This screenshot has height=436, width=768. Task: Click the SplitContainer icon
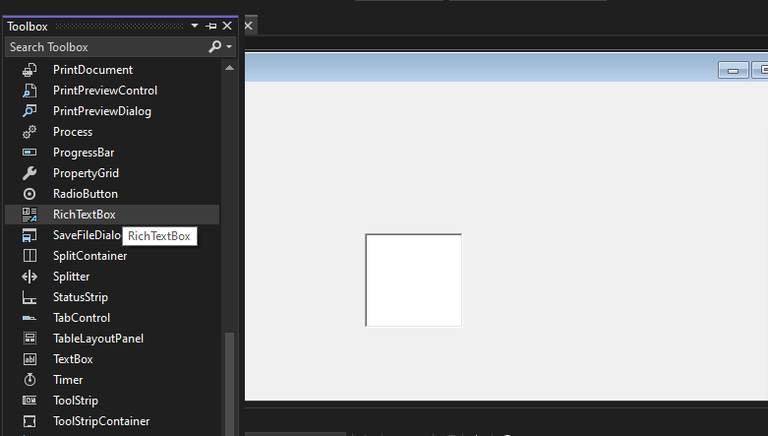pyautogui.click(x=29, y=256)
